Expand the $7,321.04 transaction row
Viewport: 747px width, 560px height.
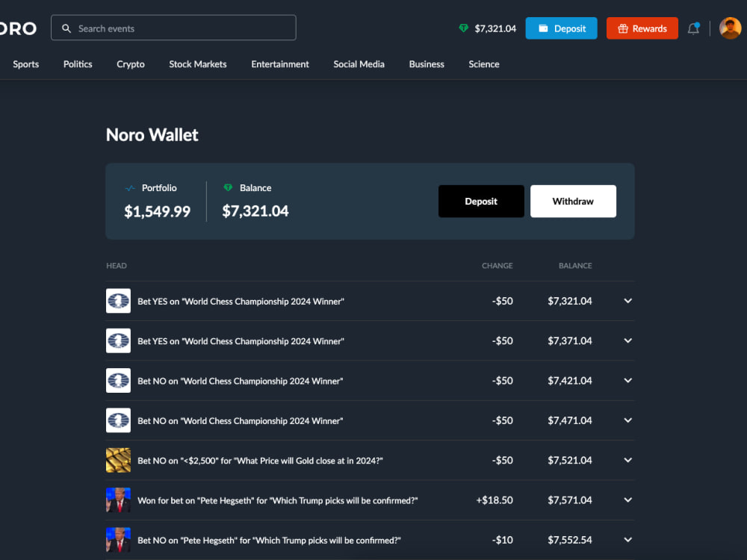click(x=628, y=301)
